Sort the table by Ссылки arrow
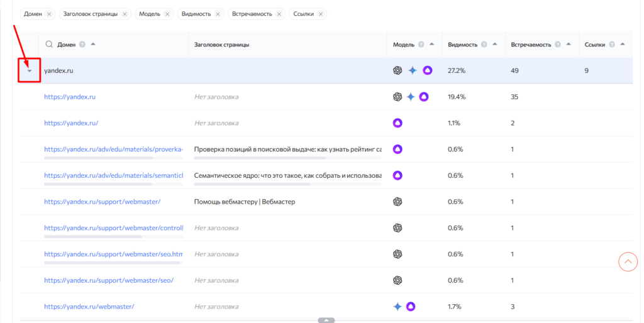644x323 pixels. [x=622, y=44]
